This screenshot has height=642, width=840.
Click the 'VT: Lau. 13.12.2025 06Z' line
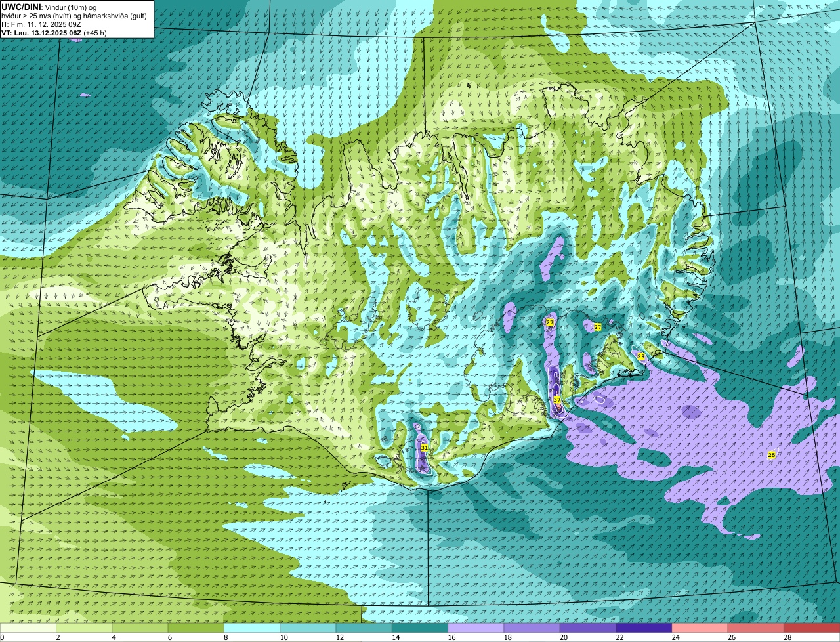tap(41, 32)
